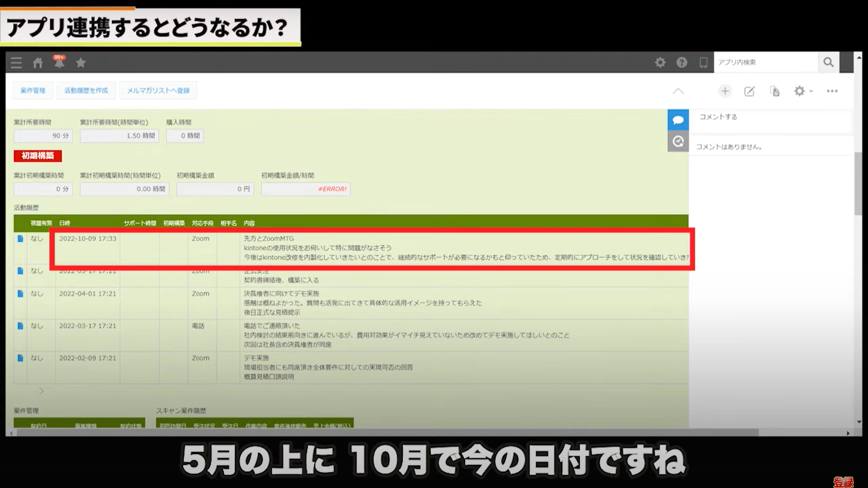Image resolution: width=868 pixels, height=488 pixels.
Task: Click the 活動履歴を作成 button
Action: click(86, 90)
